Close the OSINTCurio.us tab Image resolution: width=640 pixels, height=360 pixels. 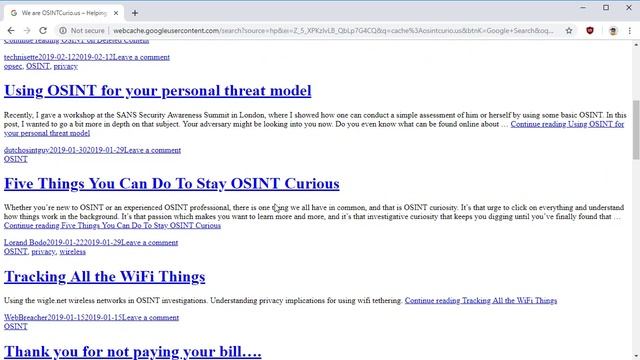[x=116, y=13]
